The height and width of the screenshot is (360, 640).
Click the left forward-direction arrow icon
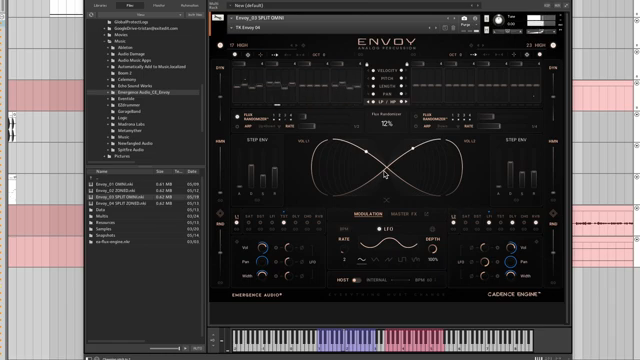[275, 55]
